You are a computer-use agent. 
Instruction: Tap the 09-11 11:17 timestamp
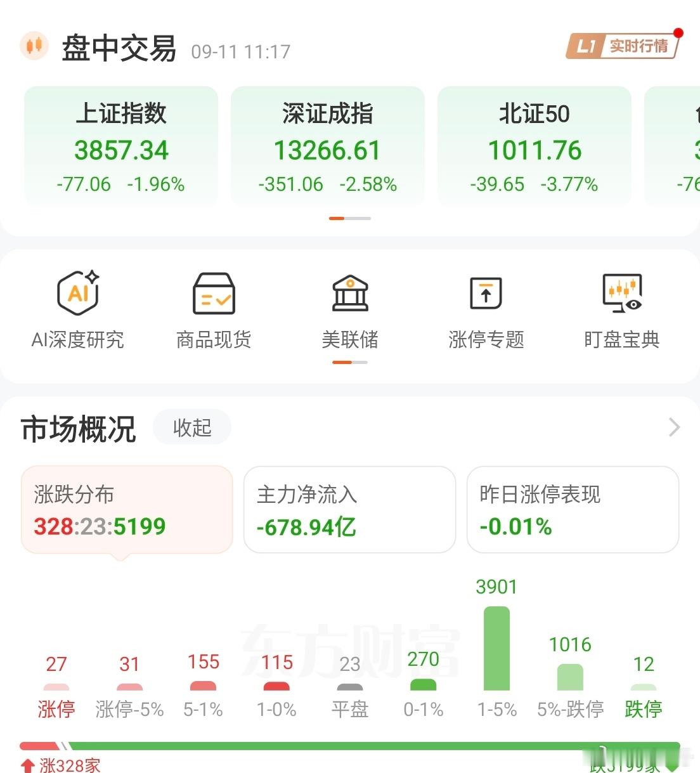coord(241,51)
